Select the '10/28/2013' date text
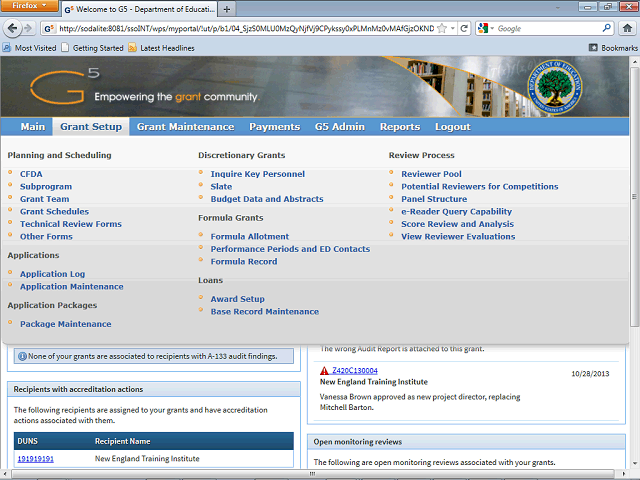The height and width of the screenshot is (480, 640). tap(590, 374)
